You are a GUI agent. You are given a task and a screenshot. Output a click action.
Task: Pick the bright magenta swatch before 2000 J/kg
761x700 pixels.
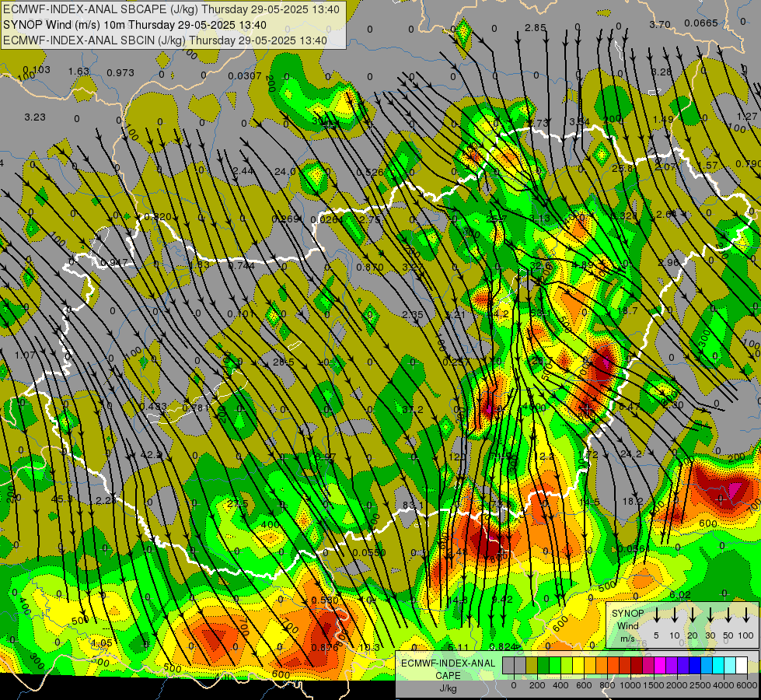point(660,665)
